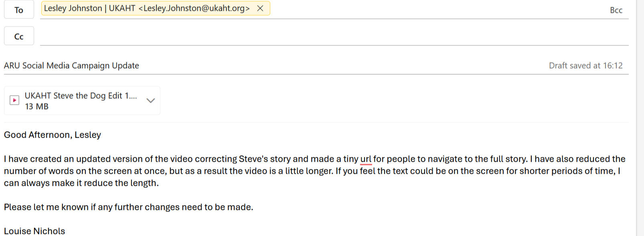Click the video file attachment icon

click(14, 100)
